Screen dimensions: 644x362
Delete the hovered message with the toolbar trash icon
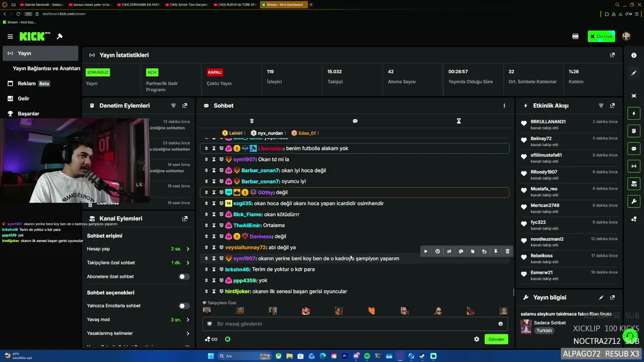(507, 251)
